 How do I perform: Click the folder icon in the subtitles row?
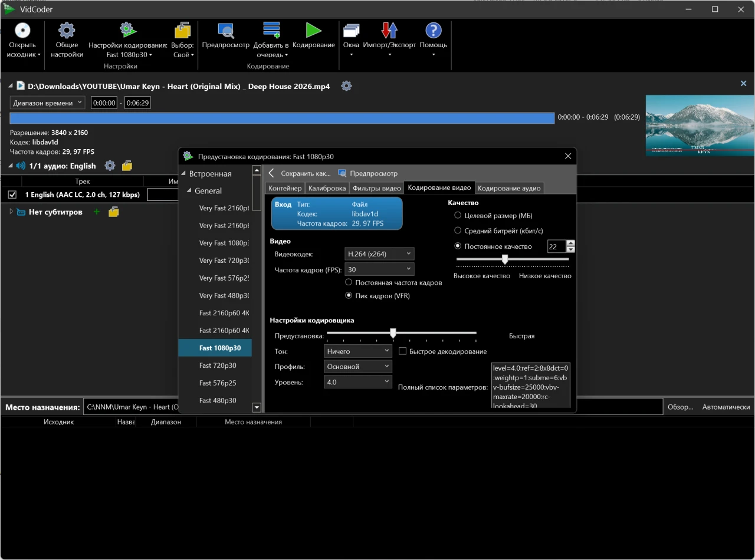pos(114,212)
